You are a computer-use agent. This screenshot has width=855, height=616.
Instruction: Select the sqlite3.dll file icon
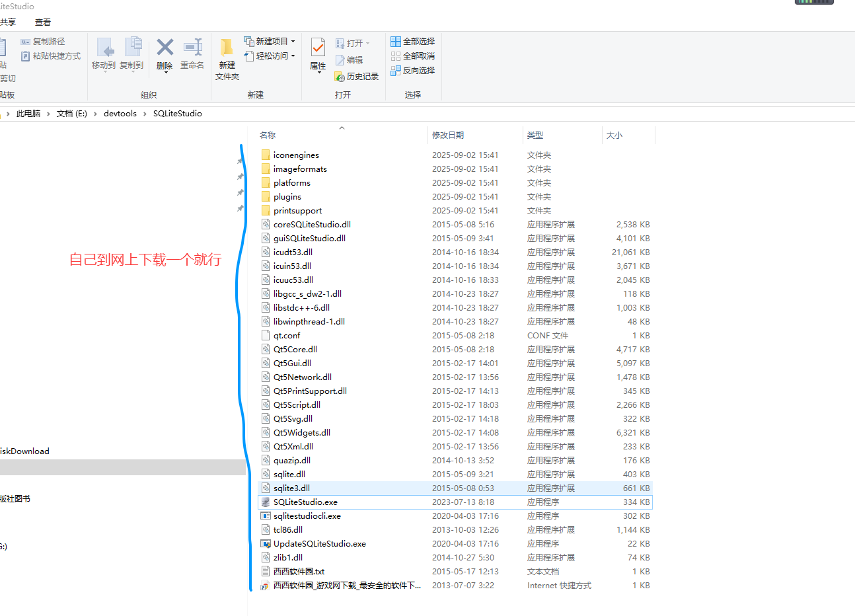pyautogui.click(x=266, y=488)
